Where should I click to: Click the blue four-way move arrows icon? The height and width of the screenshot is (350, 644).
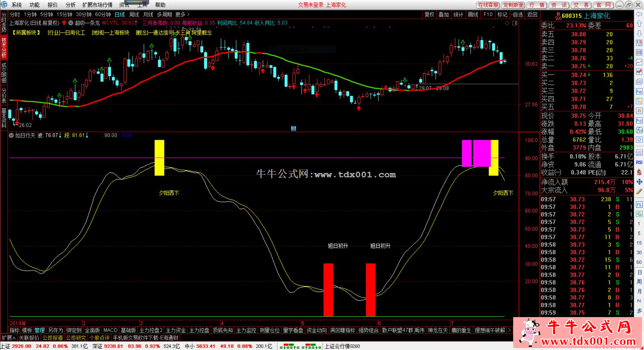pos(639,182)
